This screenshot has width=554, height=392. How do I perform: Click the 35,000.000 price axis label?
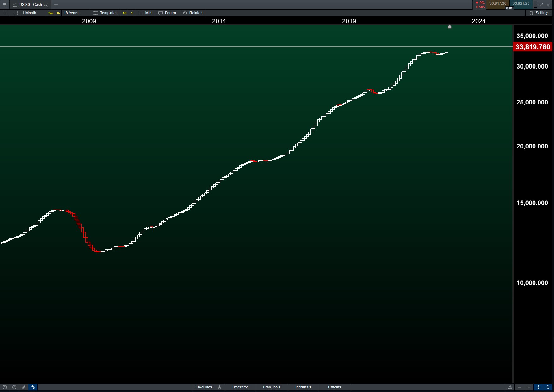[532, 36]
